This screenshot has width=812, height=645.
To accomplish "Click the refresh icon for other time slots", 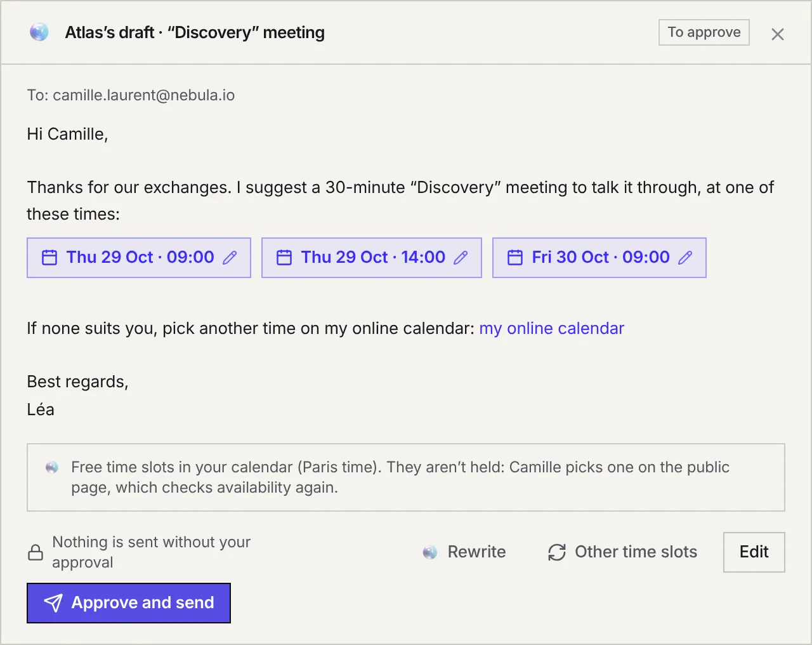I will (x=557, y=552).
